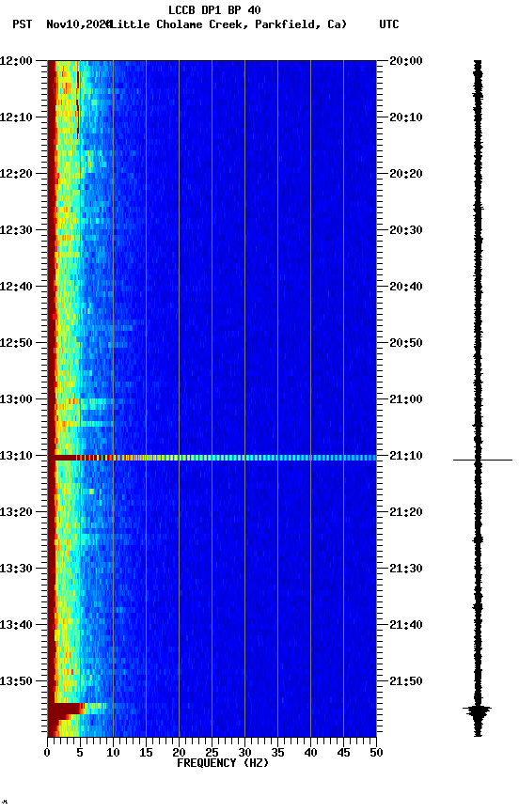Click the '40' frequency axis label
The image size is (519, 812).
310,753
